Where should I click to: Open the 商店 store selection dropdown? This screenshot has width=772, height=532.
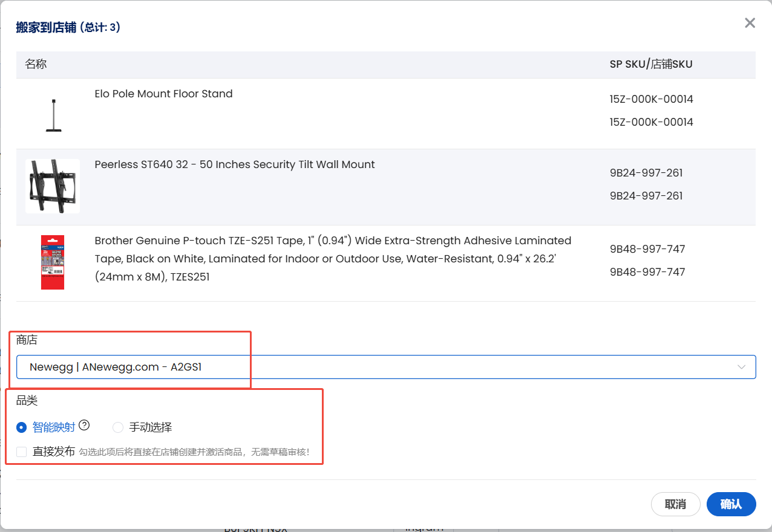click(x=385, y=367)
